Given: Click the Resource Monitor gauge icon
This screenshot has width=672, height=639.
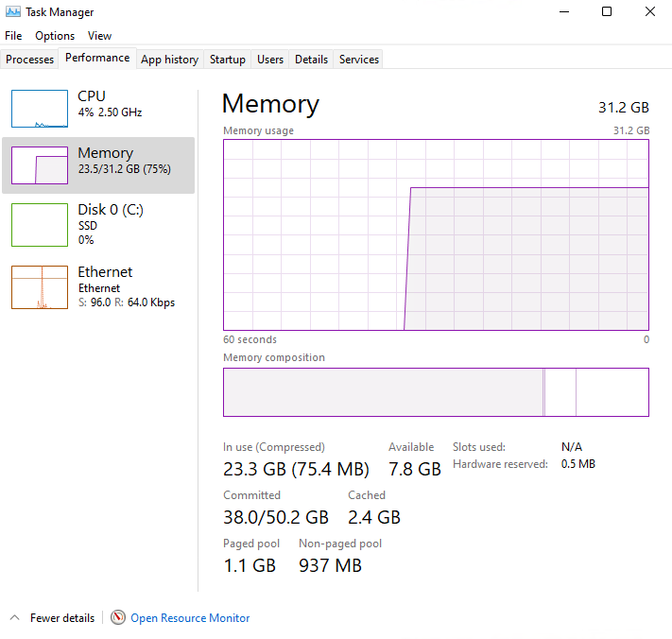Looking at the screenshot, I should click(x=118, y=618).
